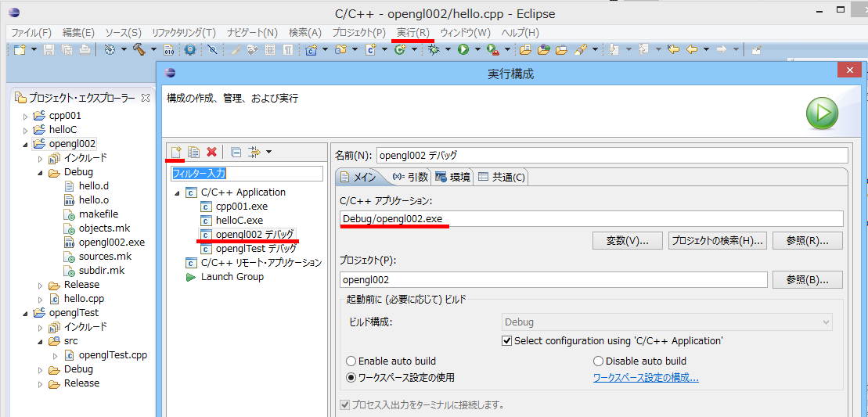
Task: Select hello.cpp in Project Explorer
Action: click(x=77, y=299)
